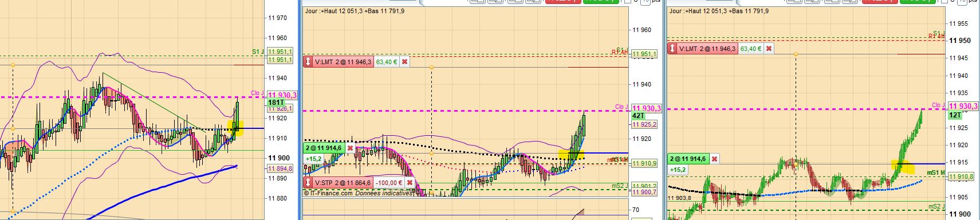Click the yellow handle on middle chart position line
The image size is (980, 220).
click(x=431, y=154)
